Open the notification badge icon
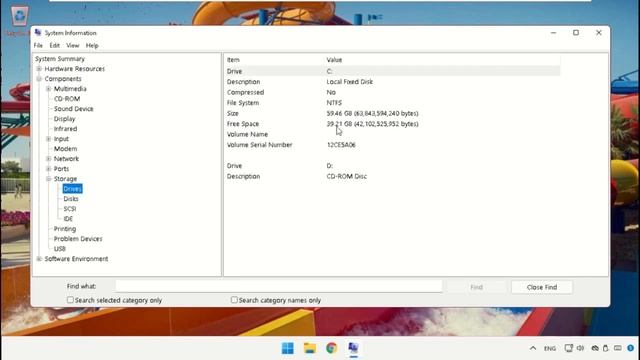This screenshot has width=640, height=360. (631, 348)
